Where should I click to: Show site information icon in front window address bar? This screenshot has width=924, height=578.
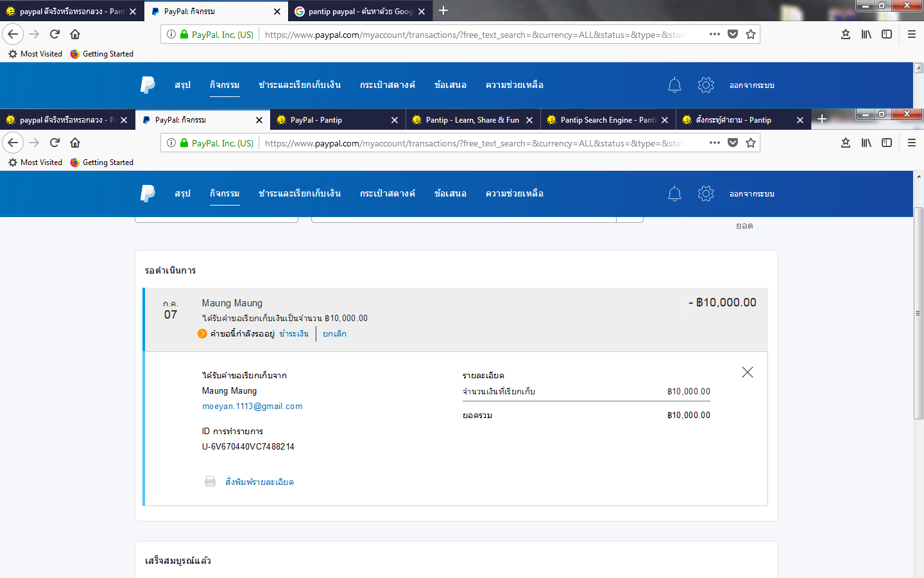[x=171, y=143]
